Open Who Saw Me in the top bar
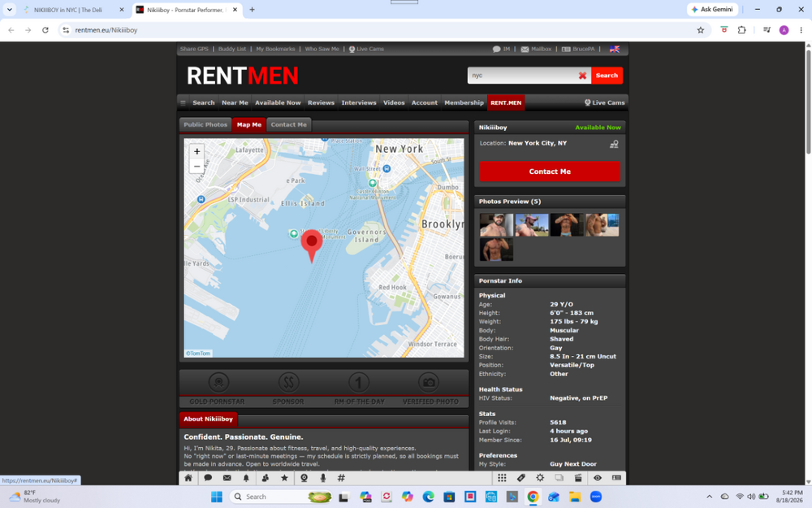Image resolution: width=812 pixels, height=508 pixels. click(322, 50)
